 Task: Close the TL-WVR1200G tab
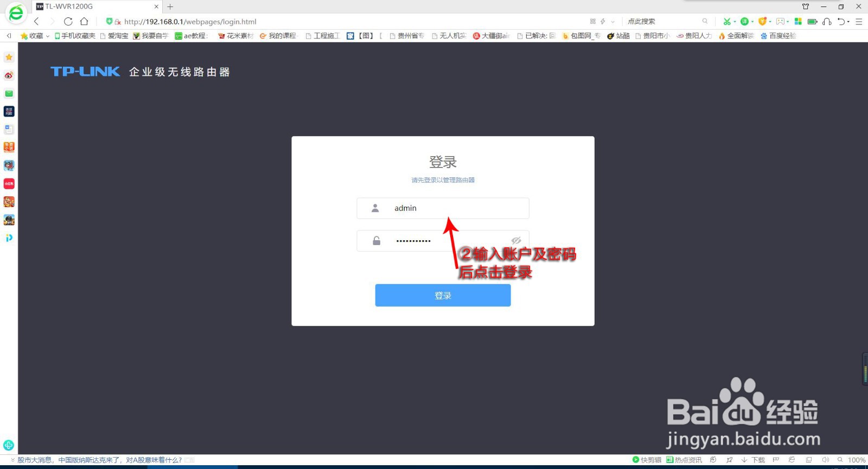[156, 7]
